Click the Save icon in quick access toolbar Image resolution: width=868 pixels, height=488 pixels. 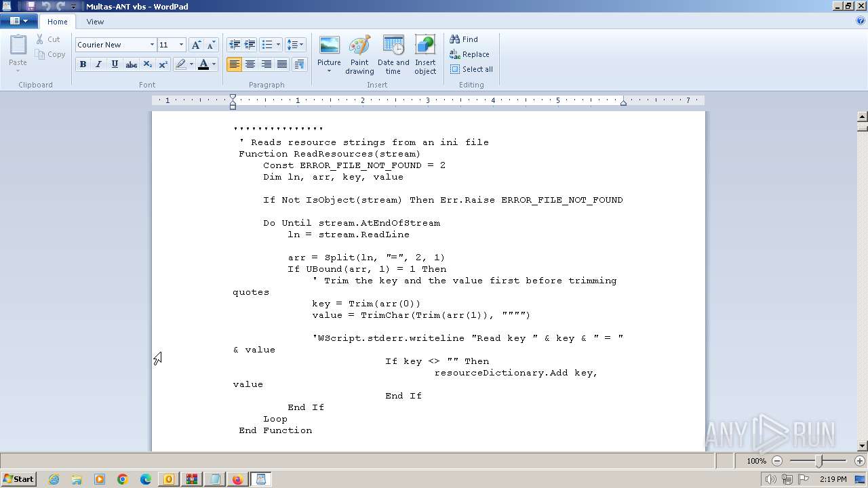point(31,6)
